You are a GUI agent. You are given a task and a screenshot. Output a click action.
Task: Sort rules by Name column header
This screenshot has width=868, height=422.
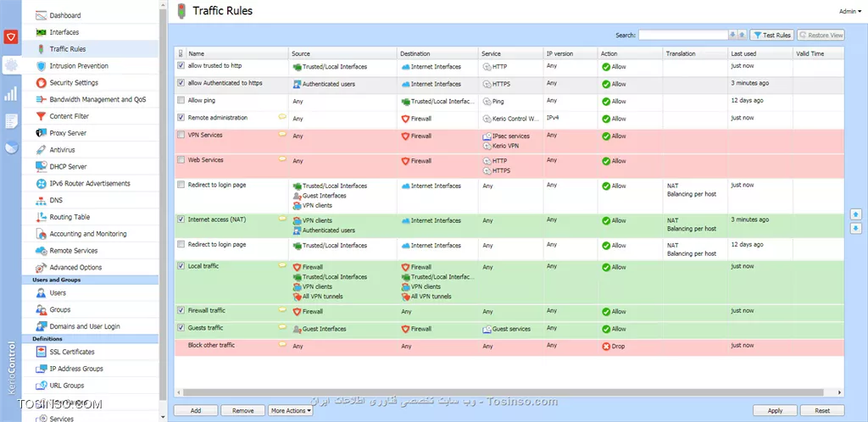tap(238, 53)
